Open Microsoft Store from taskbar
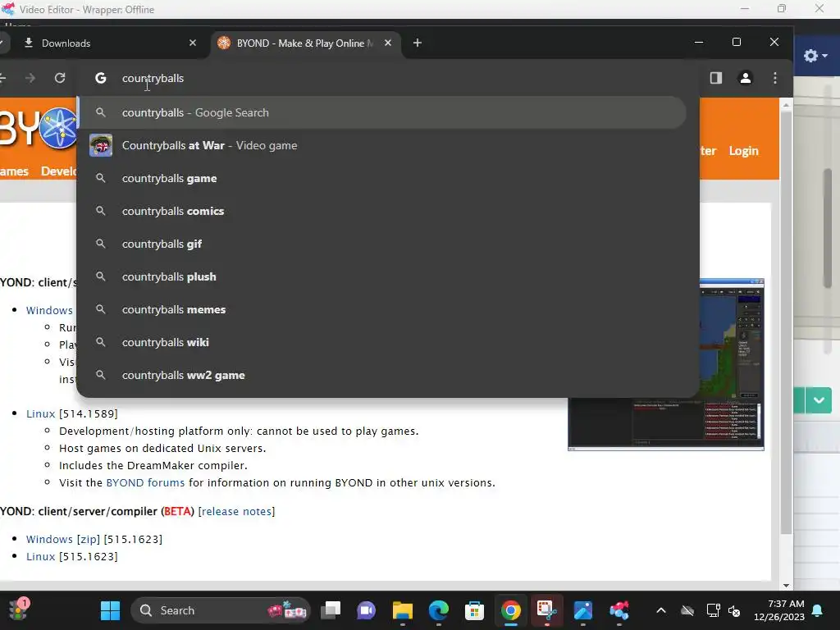The width and height of the screenshot is (840, 630). coord(474,610)
